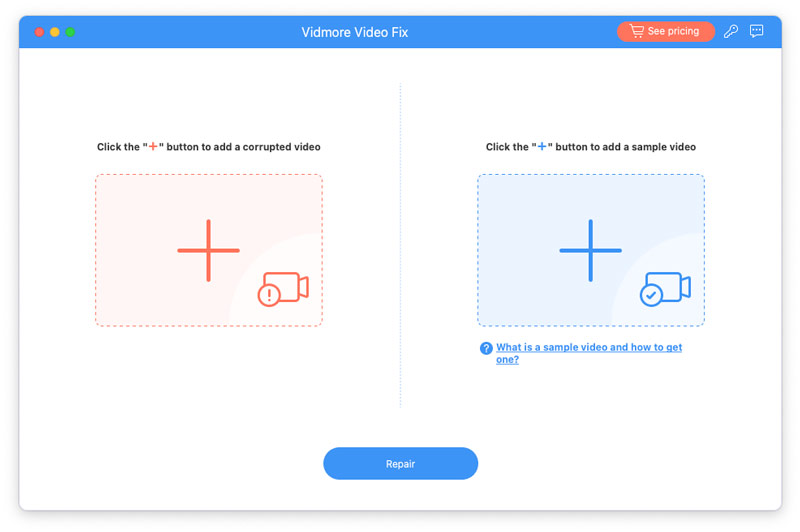The image size is (800, 532).
Task: Maximize the window with the green button
Action: [x=70, y=32]
